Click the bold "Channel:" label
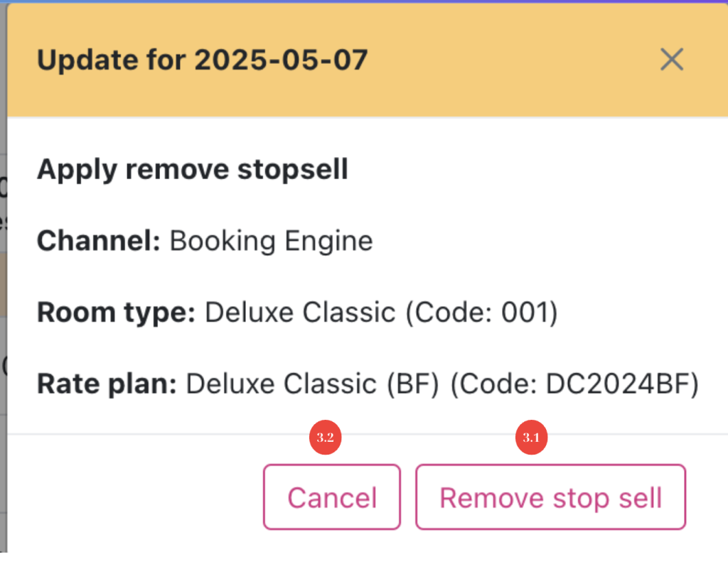The height and width of the screenshot is (564, 728). tap(99, 242)
